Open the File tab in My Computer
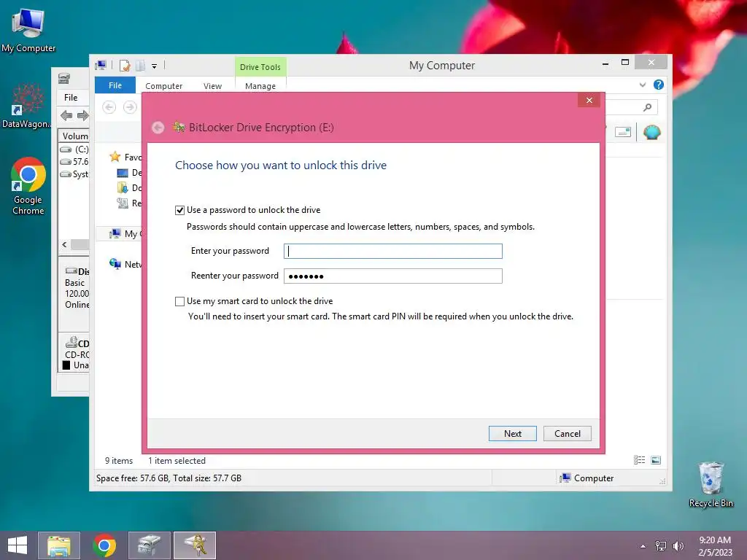Viewport: 747px width, 560px height. [115, 85]
